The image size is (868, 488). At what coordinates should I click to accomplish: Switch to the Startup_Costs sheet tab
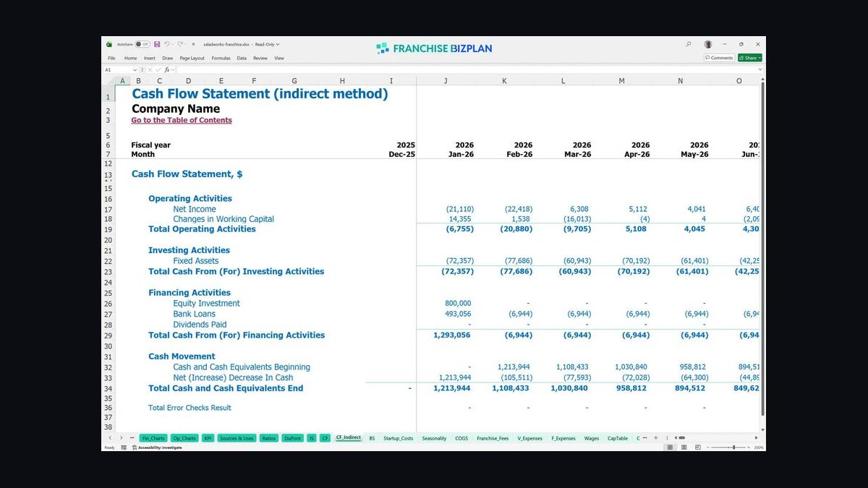tap(397, 438)
